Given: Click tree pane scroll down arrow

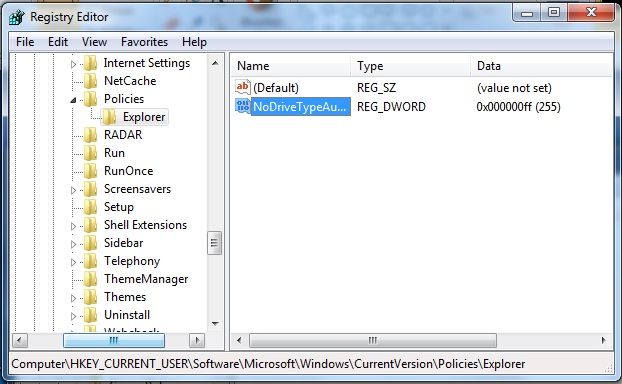Looking at the screenshot, I should pos(215,324).
